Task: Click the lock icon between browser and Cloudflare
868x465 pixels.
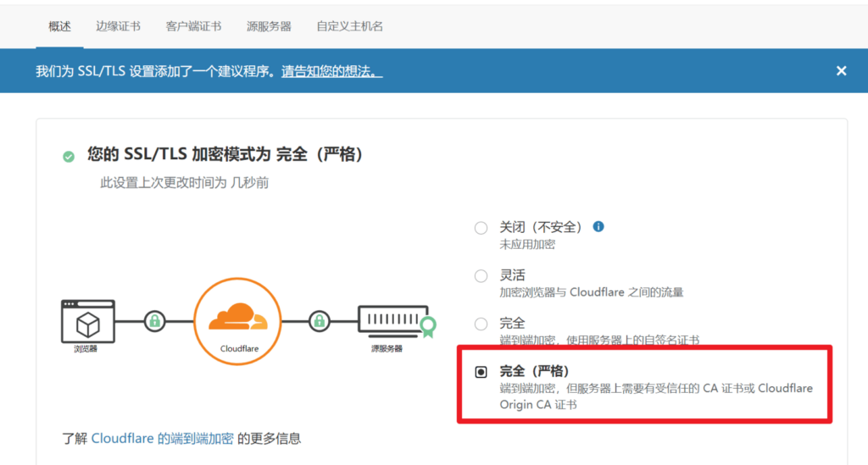Action: [154, 321]
